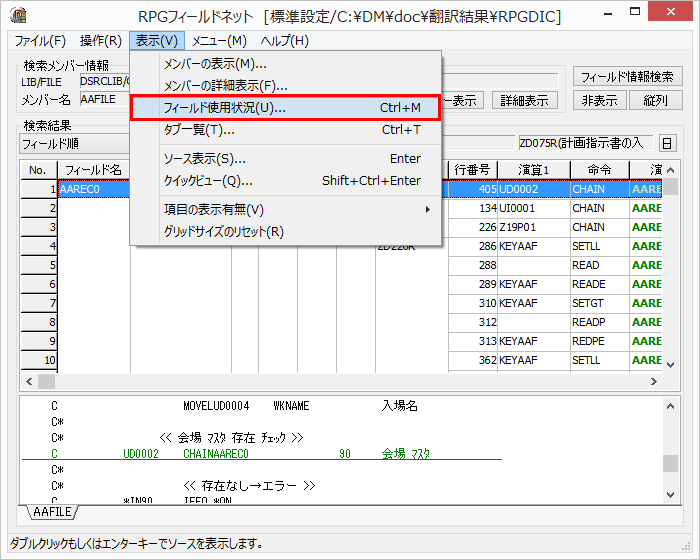The width and height of the screenshot is (700, 560).
Task: Click the 演算1 column header
Action: 533,170
